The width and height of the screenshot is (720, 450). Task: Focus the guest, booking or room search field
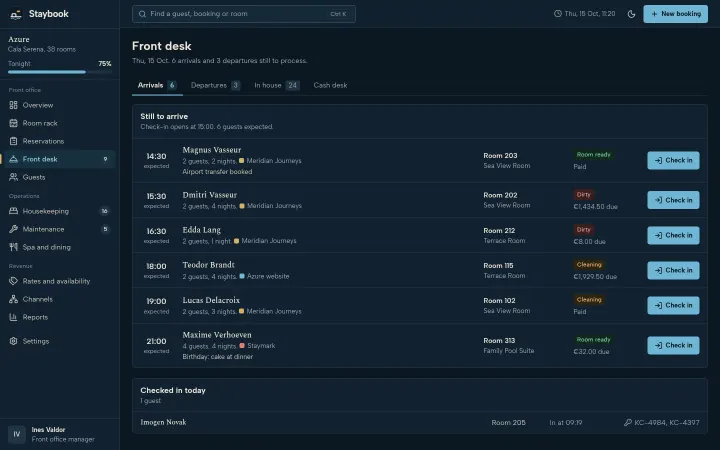[x=244, y=14]
